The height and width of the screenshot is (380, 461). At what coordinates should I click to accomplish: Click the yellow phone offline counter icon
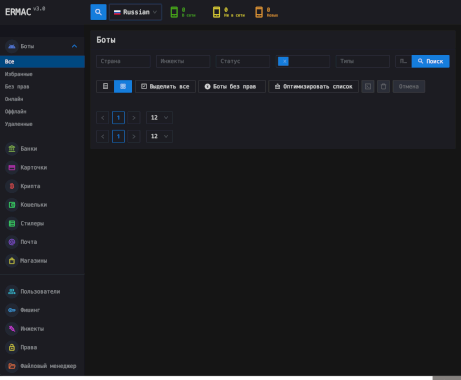coord(217,12)
